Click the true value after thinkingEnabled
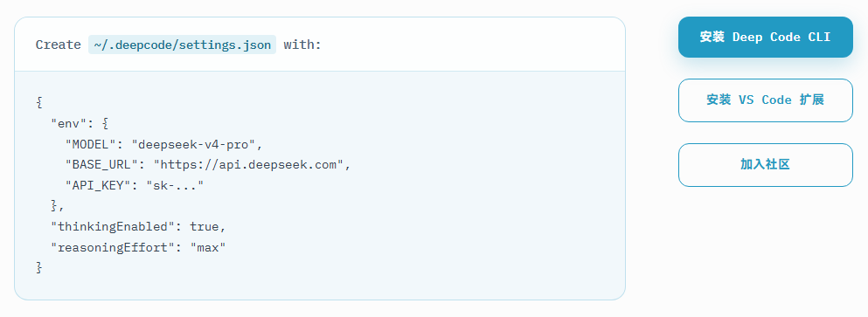The image size is (868, 317). (x=205, y=227)
